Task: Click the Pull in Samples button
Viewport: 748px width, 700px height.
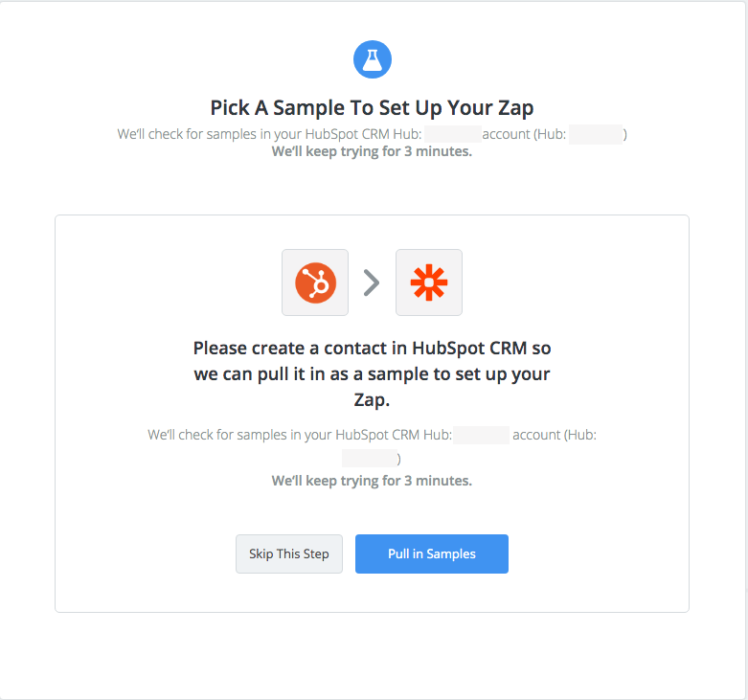Action: (432, 553)
